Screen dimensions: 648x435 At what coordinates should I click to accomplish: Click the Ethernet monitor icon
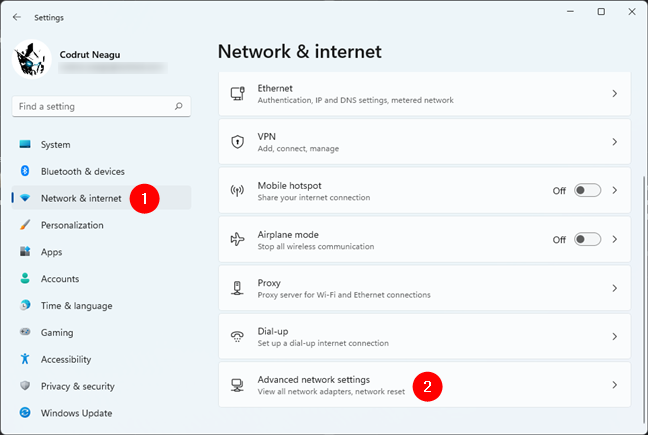click(x=237, y=93)
